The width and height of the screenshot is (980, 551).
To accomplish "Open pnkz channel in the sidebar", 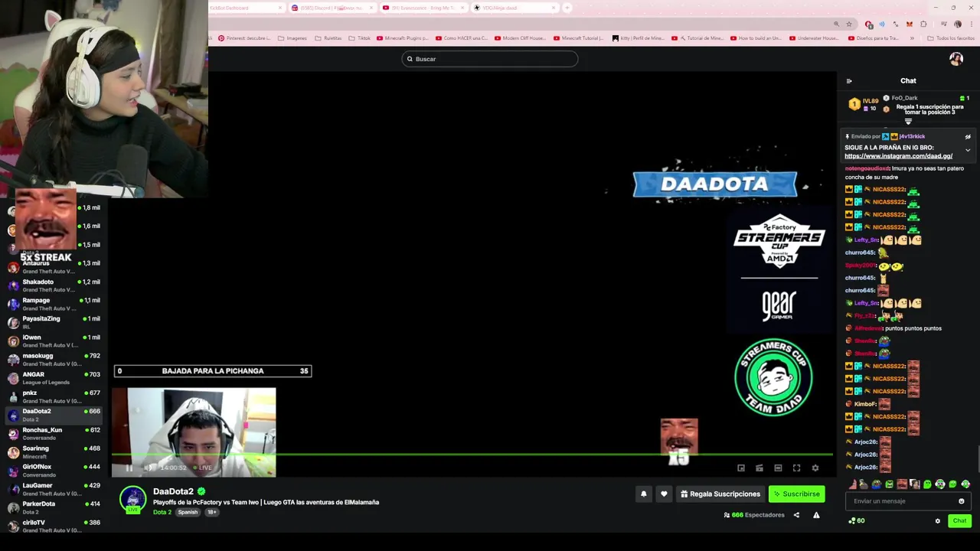I will tap(54, 396).
